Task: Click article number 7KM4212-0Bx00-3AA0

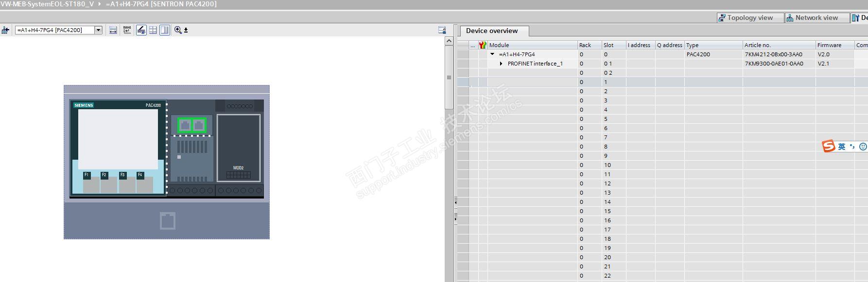Action: (x=774, y=54)
